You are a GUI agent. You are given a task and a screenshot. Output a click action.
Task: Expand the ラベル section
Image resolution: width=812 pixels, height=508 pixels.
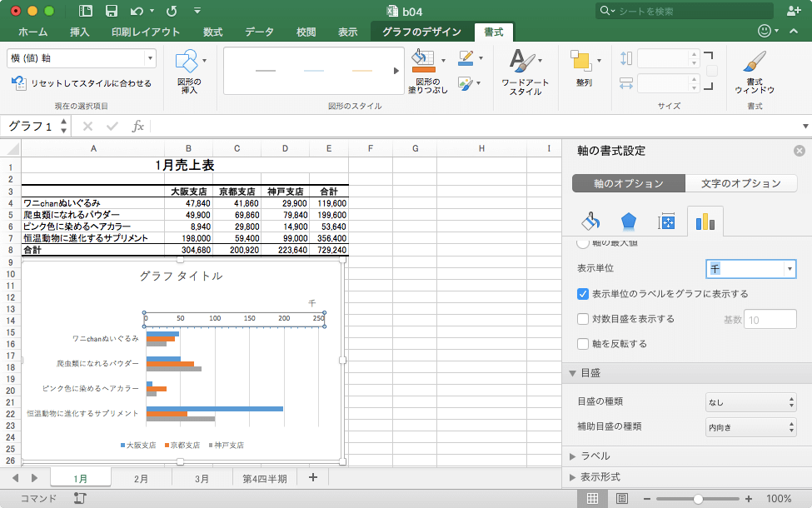tap(573, 456)
